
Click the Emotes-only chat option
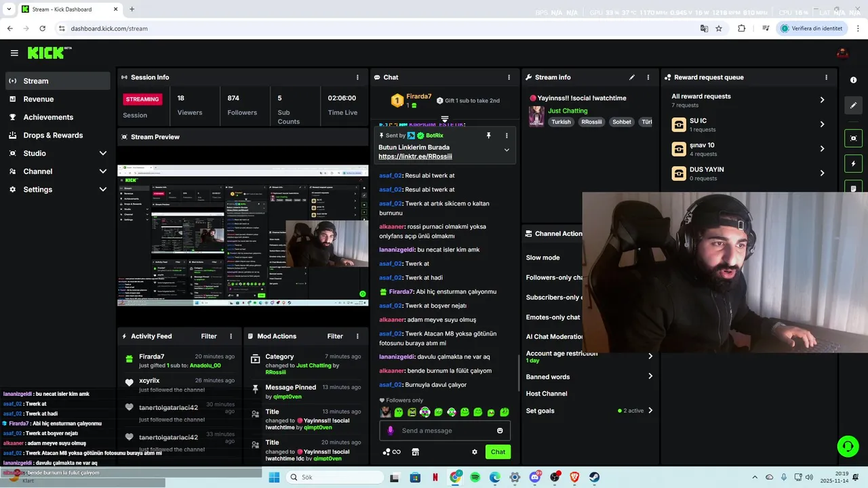[x=553, y=317]
